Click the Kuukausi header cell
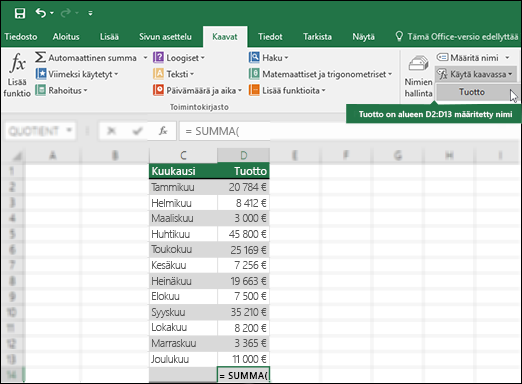 coord(183,171)
